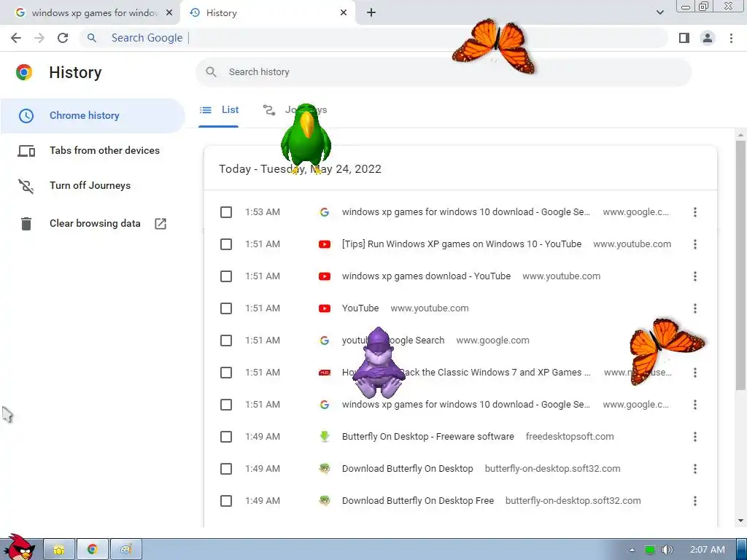Screen dimensions: 747x560
Task: Click the external link icon beside Clear browsing data
Action: (x=160, y=224)
